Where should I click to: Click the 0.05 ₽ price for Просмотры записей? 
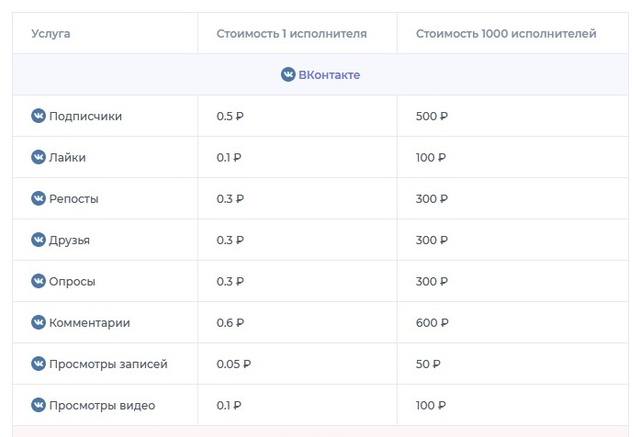tap(233, 364)
